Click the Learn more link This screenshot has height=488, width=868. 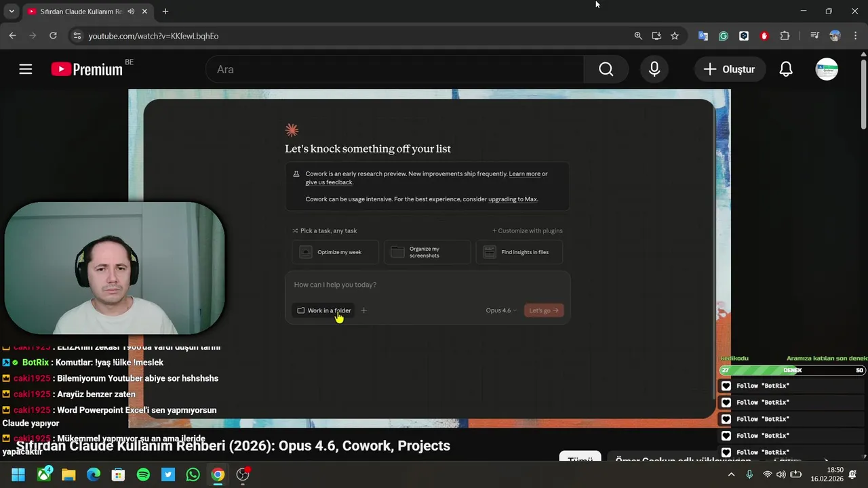click(525, 174)
